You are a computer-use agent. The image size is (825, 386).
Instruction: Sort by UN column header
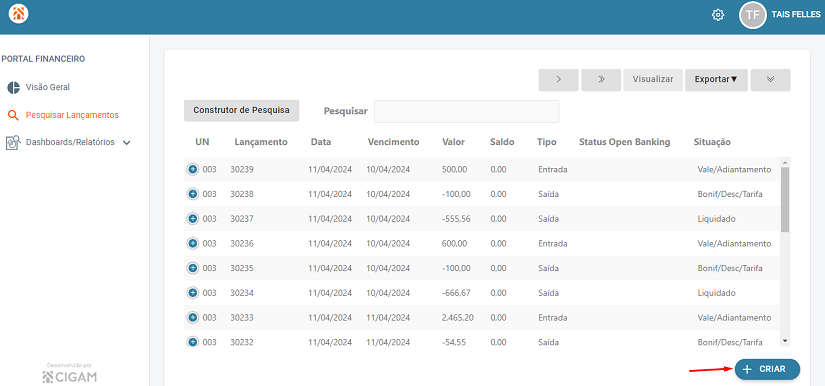pos(202,142)
